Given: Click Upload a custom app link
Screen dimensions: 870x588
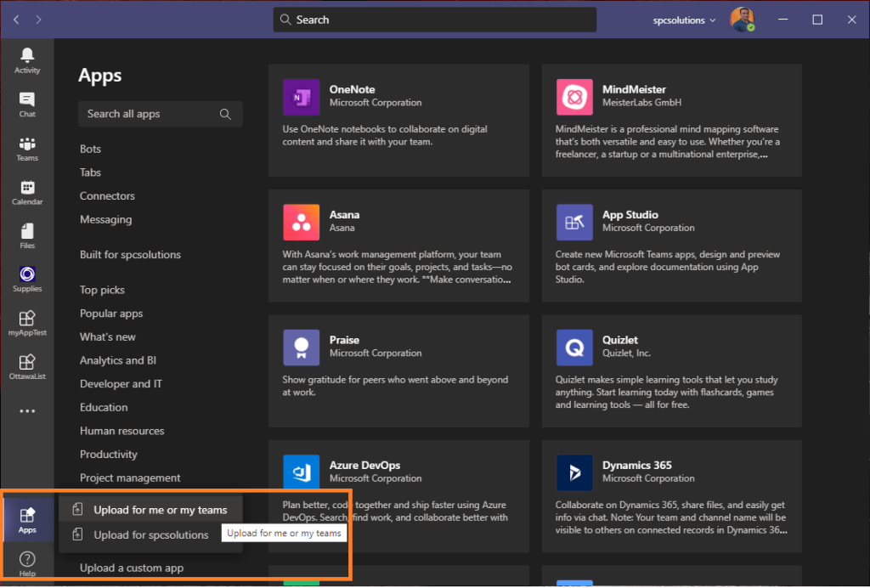Looking at the screenshot, I should coord(132,568).
